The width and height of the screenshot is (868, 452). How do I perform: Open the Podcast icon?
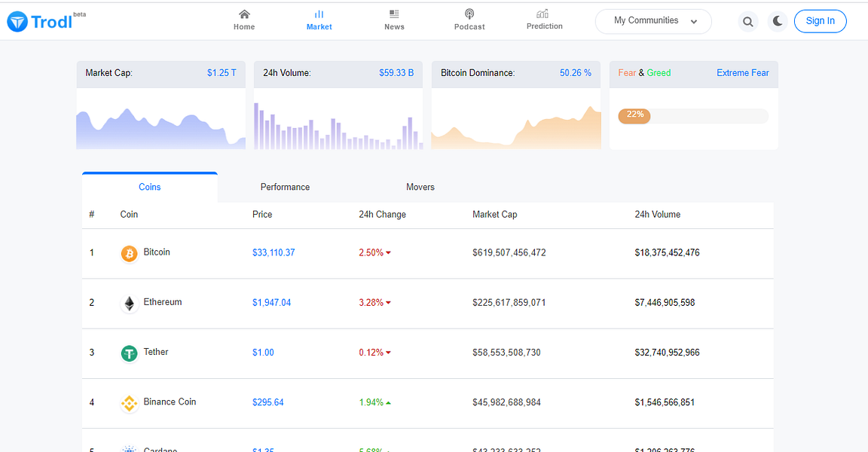[x=469, y=14]
